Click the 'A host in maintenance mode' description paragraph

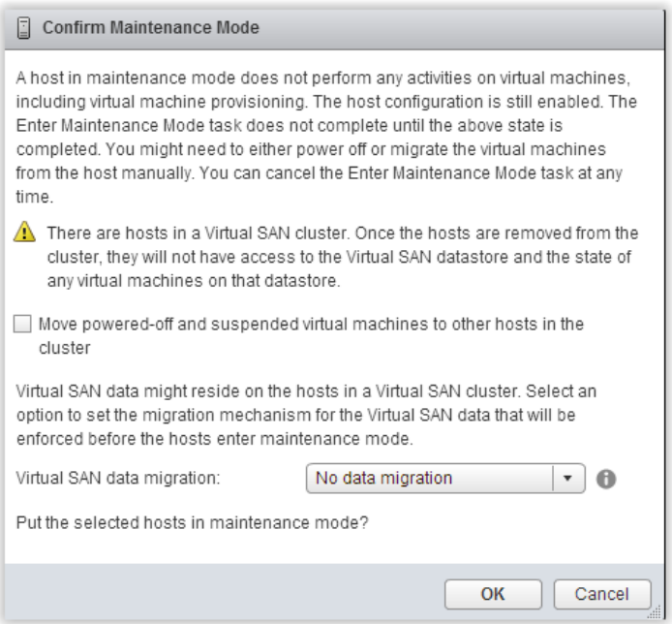pos(326,138)
